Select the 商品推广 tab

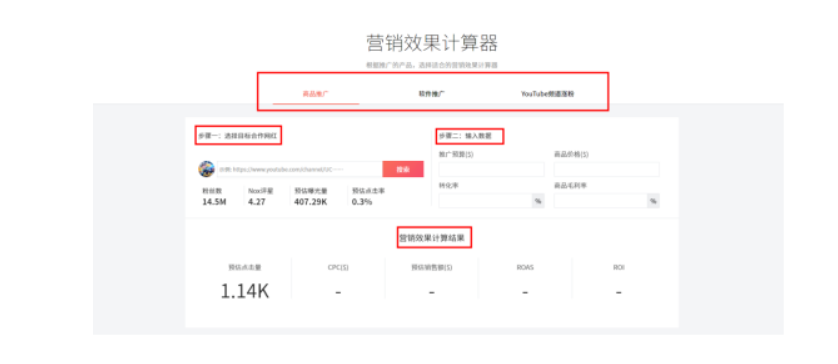(x=316, y=94)
